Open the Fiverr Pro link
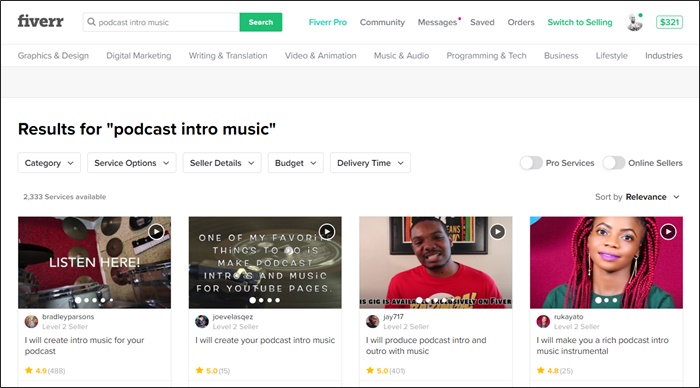Image resolution: width=700 pixels, height=388 pixels. coord(327,22)
